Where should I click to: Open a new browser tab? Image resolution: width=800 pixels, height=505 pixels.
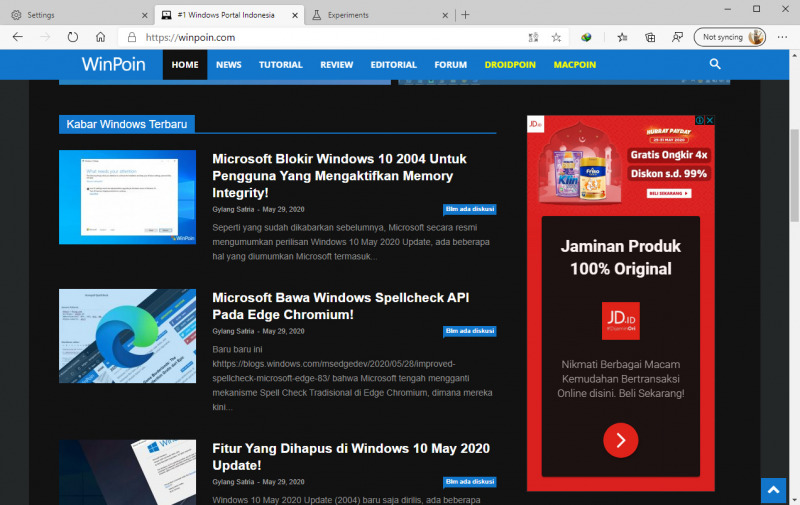[x=465, y=15]
